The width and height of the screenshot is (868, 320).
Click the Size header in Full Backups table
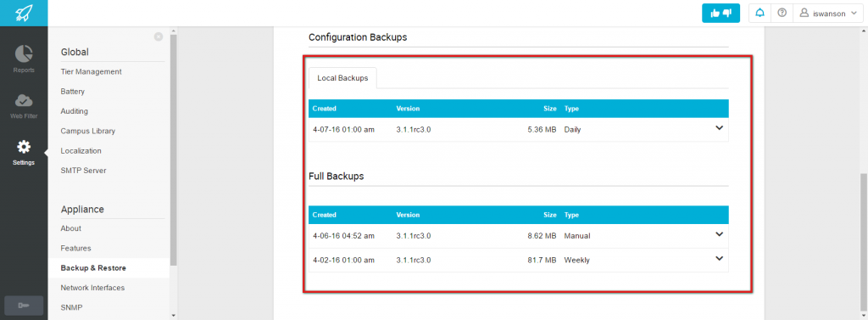(x=549, y=215)
